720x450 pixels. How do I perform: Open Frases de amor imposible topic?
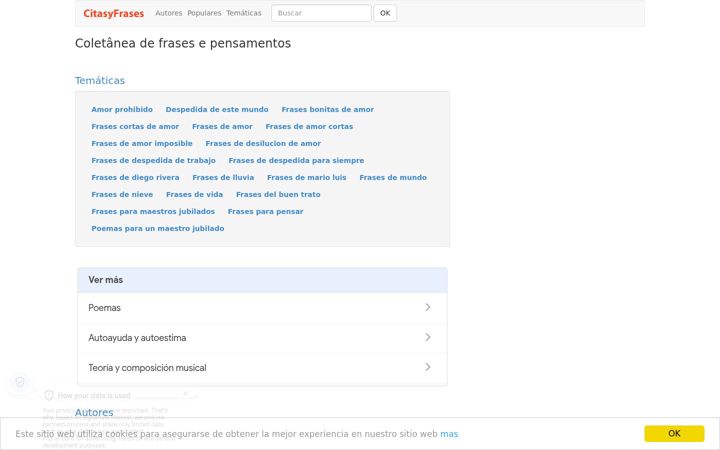[141, 143]
